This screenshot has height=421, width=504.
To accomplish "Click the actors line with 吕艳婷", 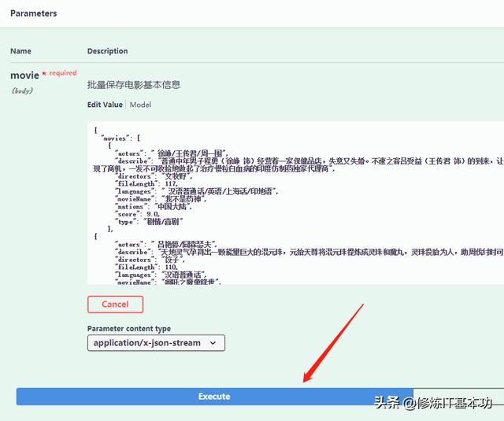I will [x=166, y=244].
